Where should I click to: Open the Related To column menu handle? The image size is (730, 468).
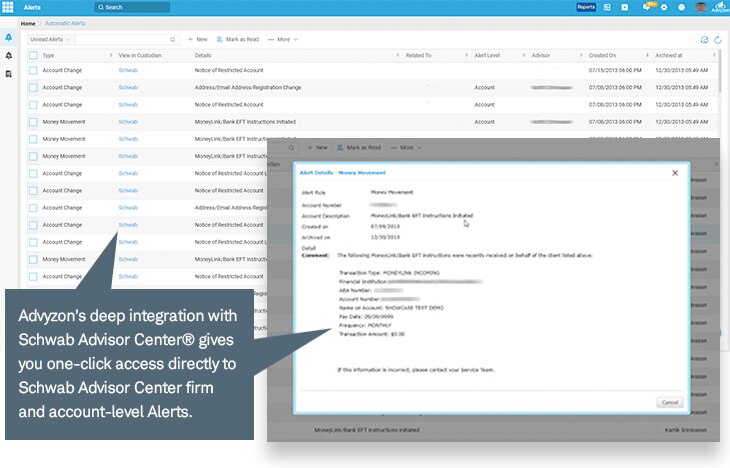[x=466, y=55]
